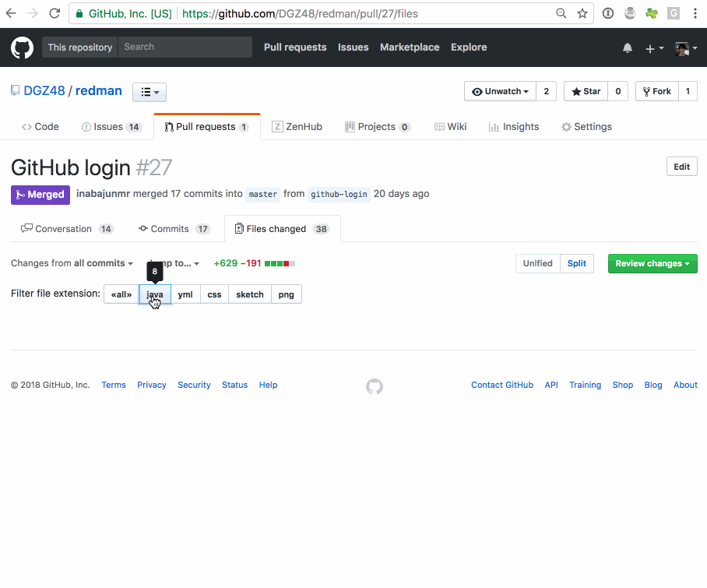Click the Unwatch dropdown button
This screenshot has width=707, height=588.
500,92
